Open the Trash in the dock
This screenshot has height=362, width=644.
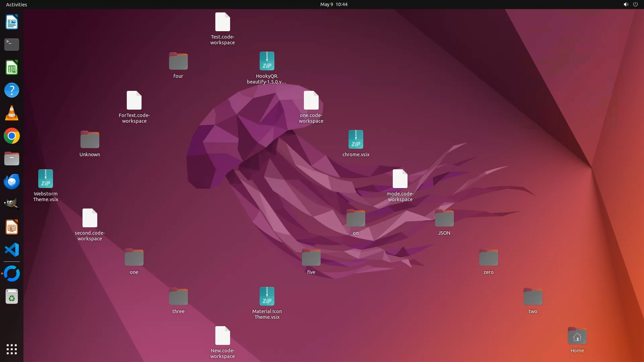(12, 296)
